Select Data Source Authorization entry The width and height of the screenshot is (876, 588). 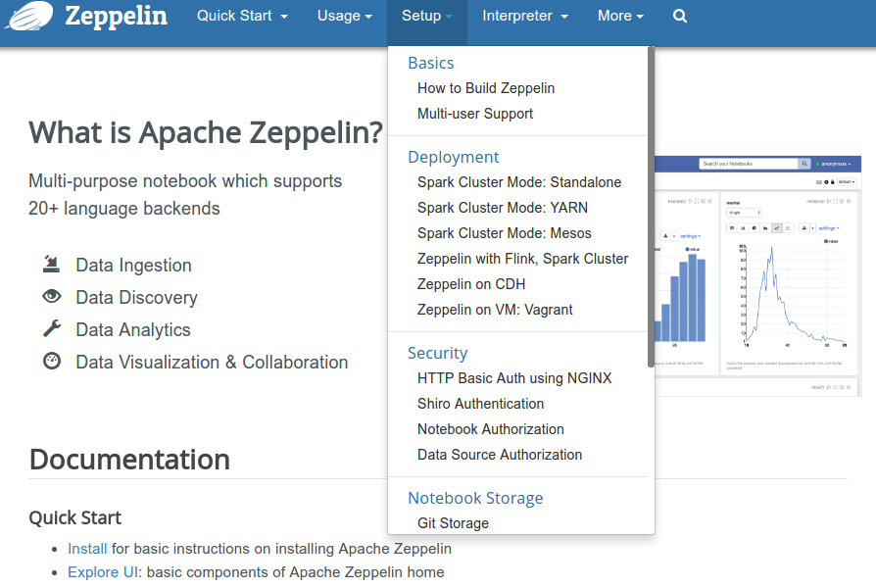[x=500, y=455]
